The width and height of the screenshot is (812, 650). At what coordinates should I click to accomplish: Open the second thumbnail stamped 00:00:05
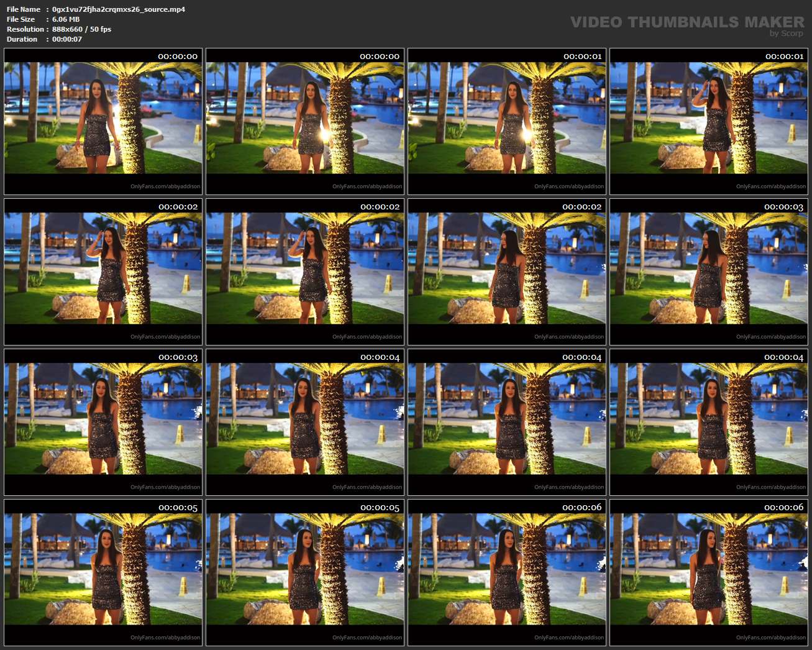tap(305, 572)
